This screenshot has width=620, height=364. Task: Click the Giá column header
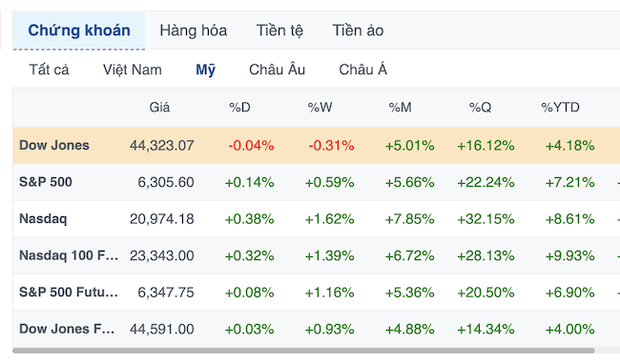click(159, 108)
